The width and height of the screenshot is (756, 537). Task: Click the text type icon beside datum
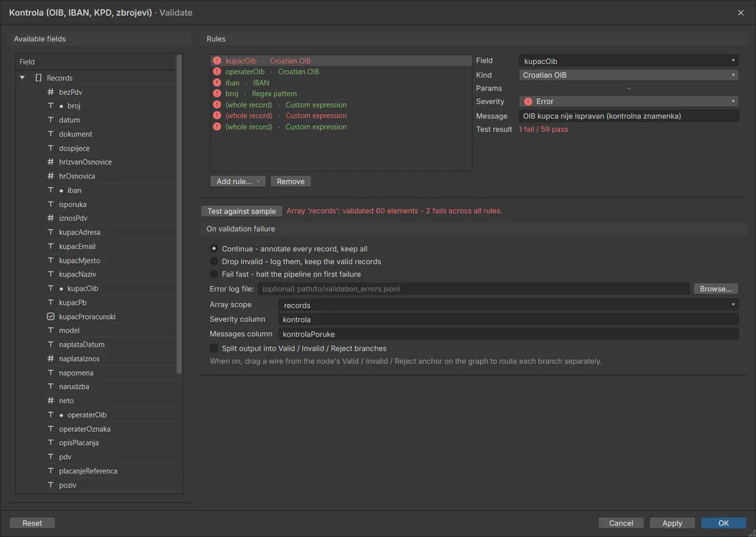point(51,120)
